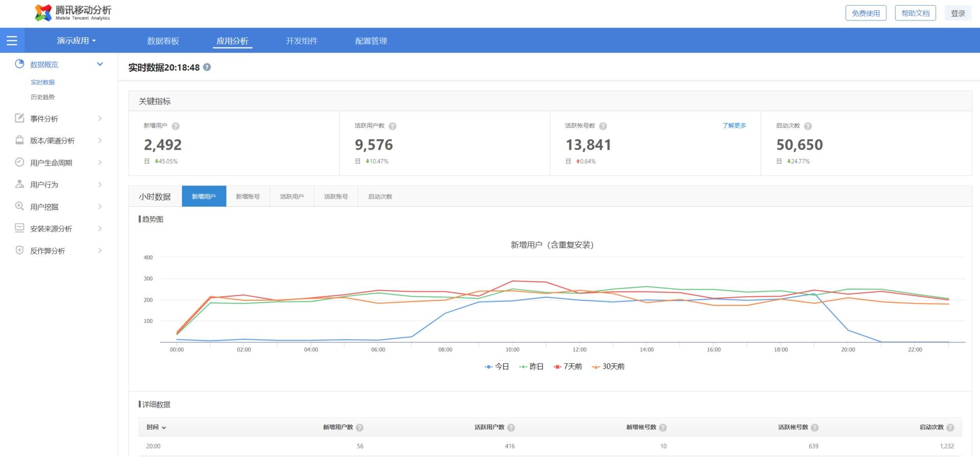
Task: Click the 50,650 launch count value
Action: (800, 145)
